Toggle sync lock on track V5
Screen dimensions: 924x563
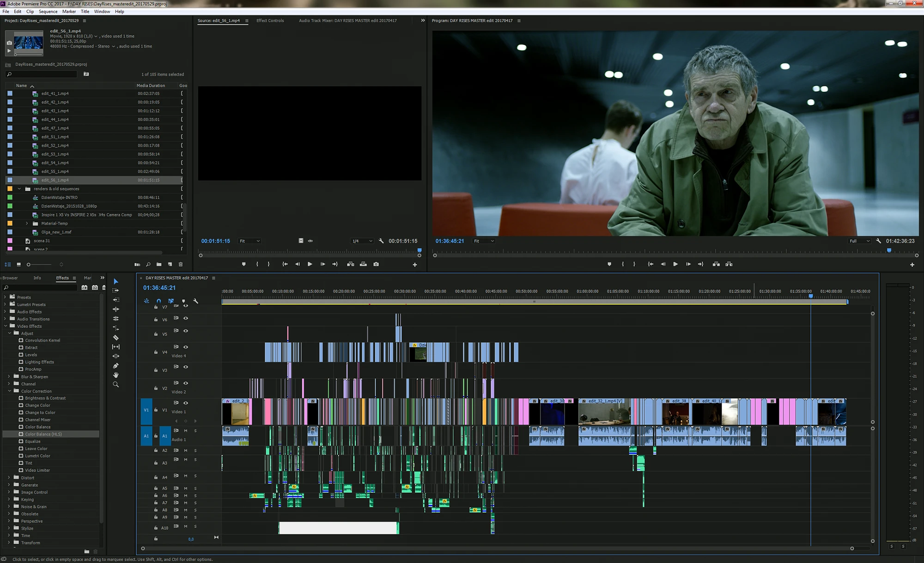click(x=176, y=331)
